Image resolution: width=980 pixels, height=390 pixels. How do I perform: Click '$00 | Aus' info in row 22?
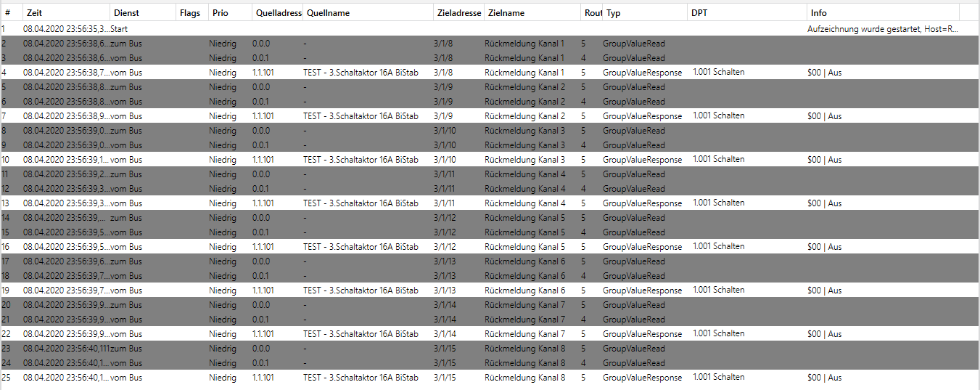[x=824, y=334]
